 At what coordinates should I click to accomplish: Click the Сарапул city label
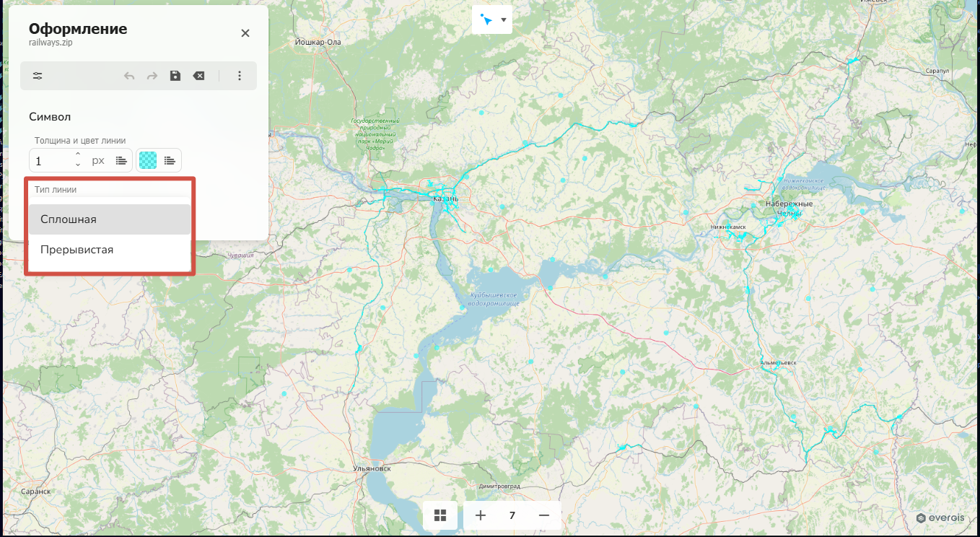pyautogui.click(x=936, y=71)
